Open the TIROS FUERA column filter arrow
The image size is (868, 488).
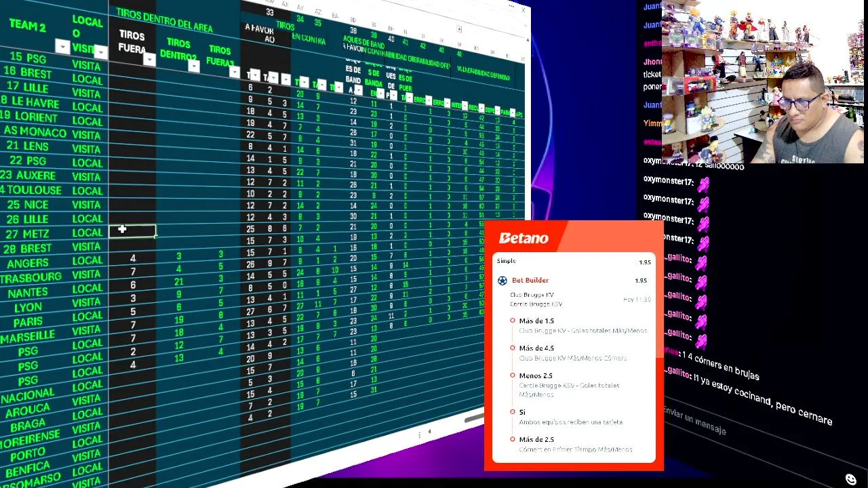(149, 60)
